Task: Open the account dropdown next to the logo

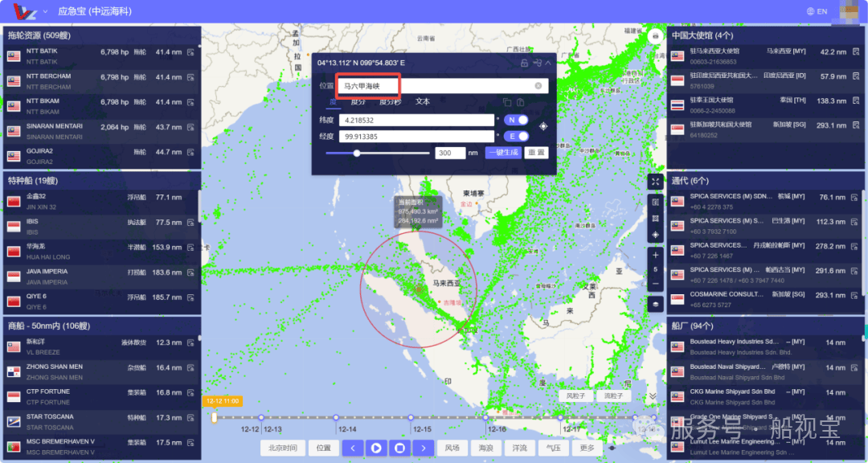Action: [45, 11]
